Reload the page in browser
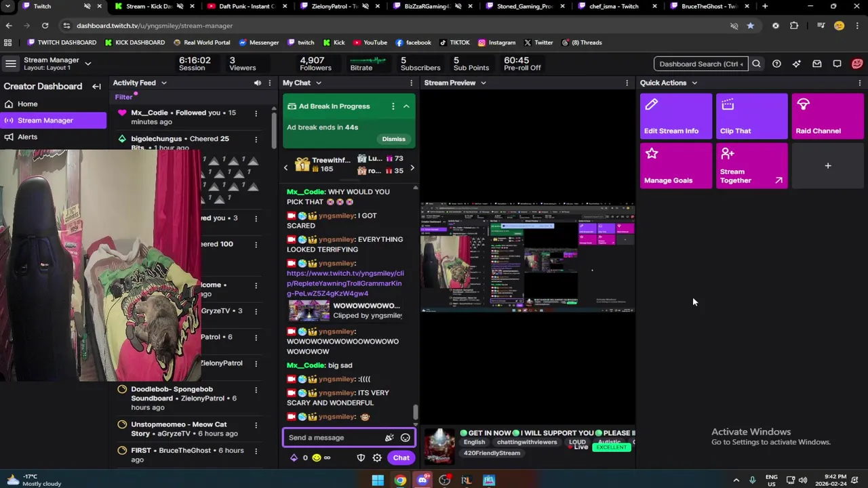 (45, 26)
